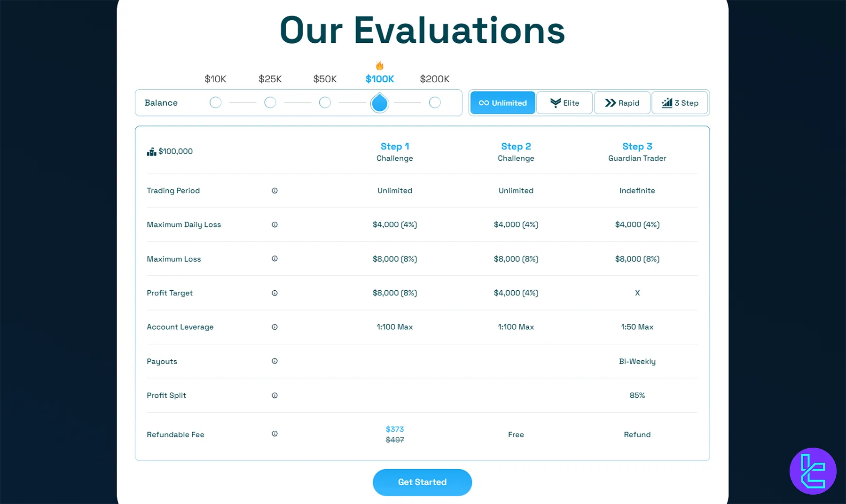Click the Get Started button
The height and width of the screenshot is (504, 846).
tap(422, 482)
